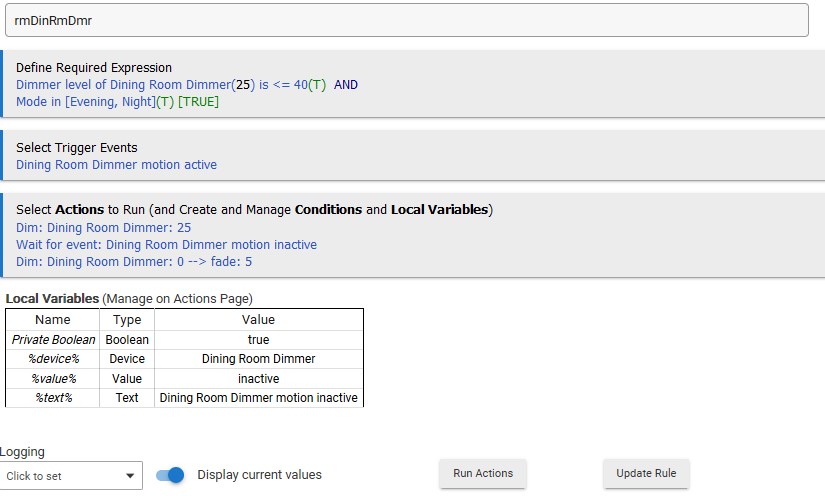
Task: Open the Select Actions to Run section
Action: (x=254, y=210)
